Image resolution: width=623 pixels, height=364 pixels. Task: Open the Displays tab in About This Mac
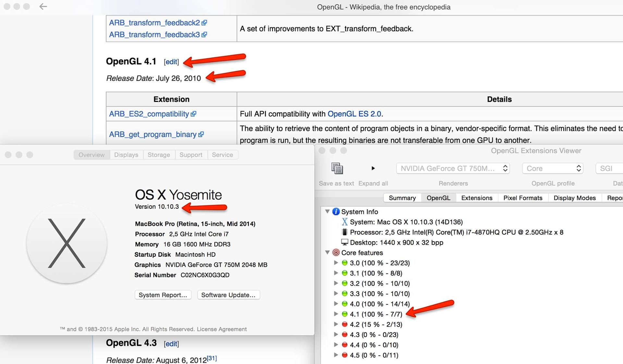pos(126,155)
